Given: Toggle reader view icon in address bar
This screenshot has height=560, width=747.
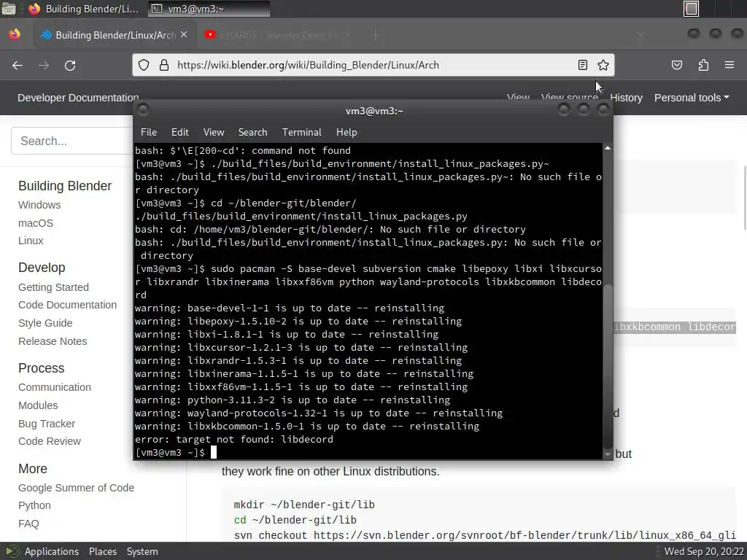Looking at the screenshot, I should (x=583, y=65).
